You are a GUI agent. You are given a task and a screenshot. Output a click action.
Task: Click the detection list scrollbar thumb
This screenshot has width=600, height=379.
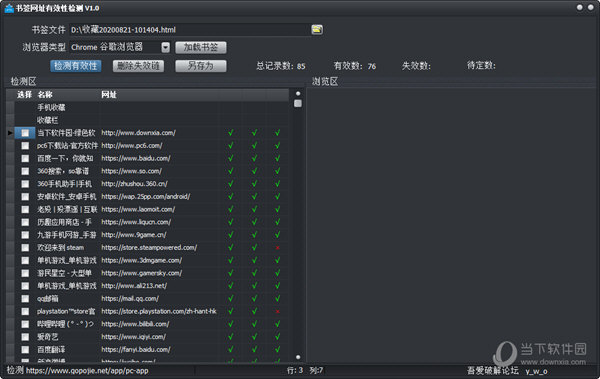298,103
